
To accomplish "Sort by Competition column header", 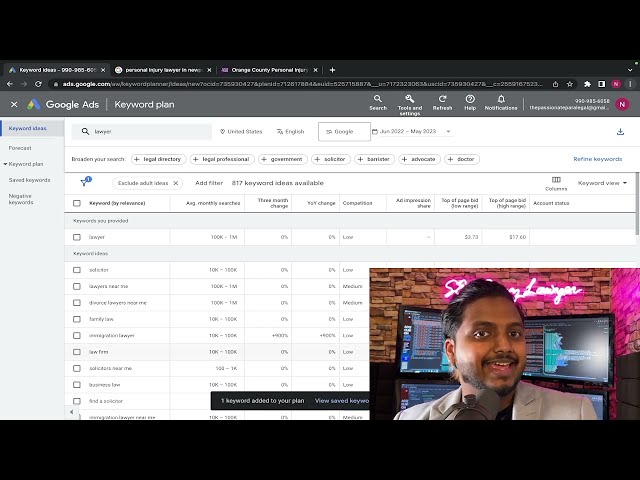I will [x=357, y=203].
